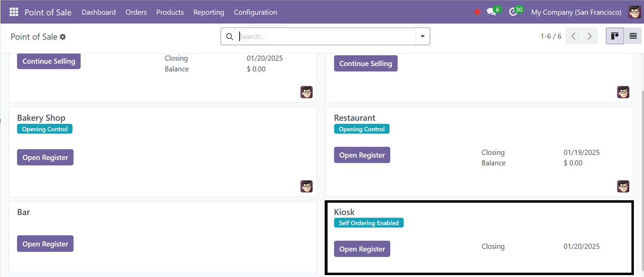Focus the Search input field
Screen dimensions: 644x277
pos(326,36)
